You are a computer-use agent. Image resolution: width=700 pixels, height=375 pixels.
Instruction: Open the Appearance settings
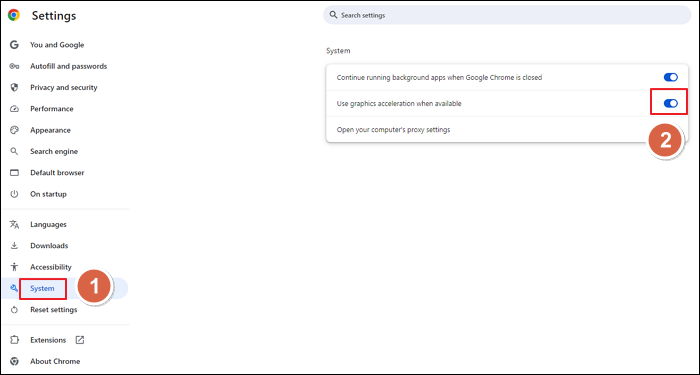[50, 130]
